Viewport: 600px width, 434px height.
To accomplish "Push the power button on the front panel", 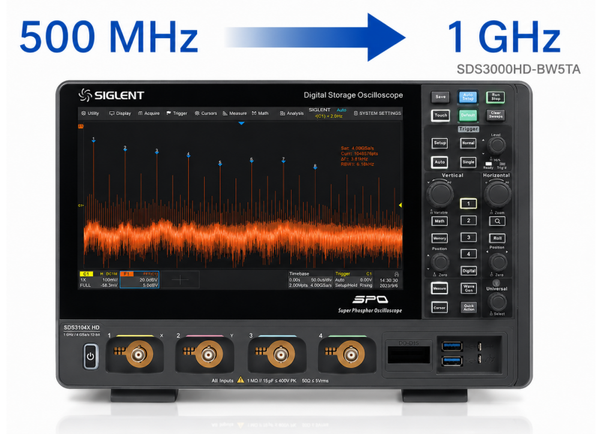I will pyautogui.click(x=90, y=356).
